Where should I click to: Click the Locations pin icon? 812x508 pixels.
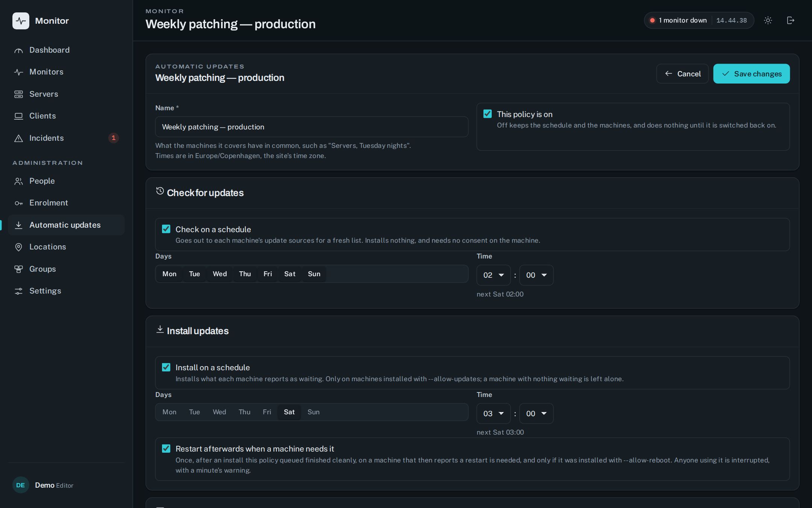(18, 247)
